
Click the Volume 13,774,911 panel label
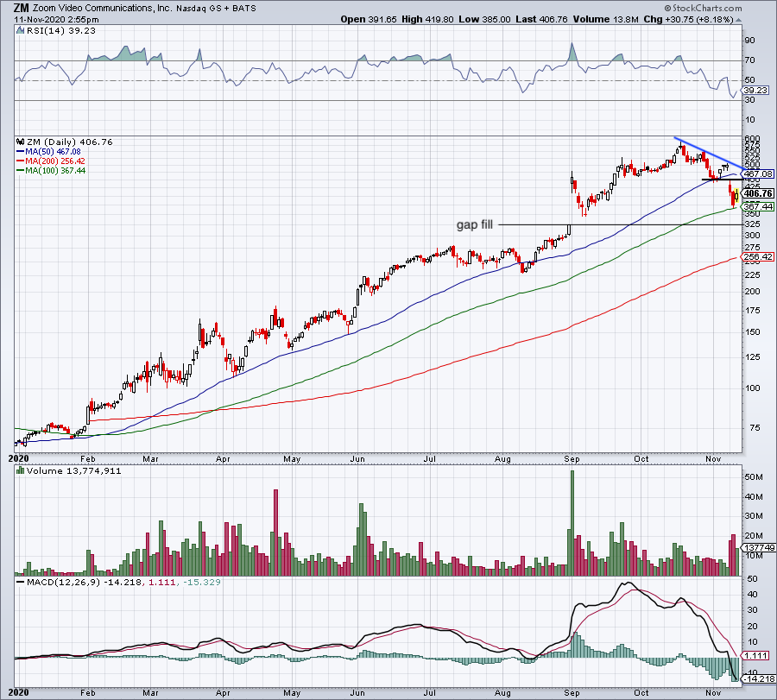click(74, 470)
